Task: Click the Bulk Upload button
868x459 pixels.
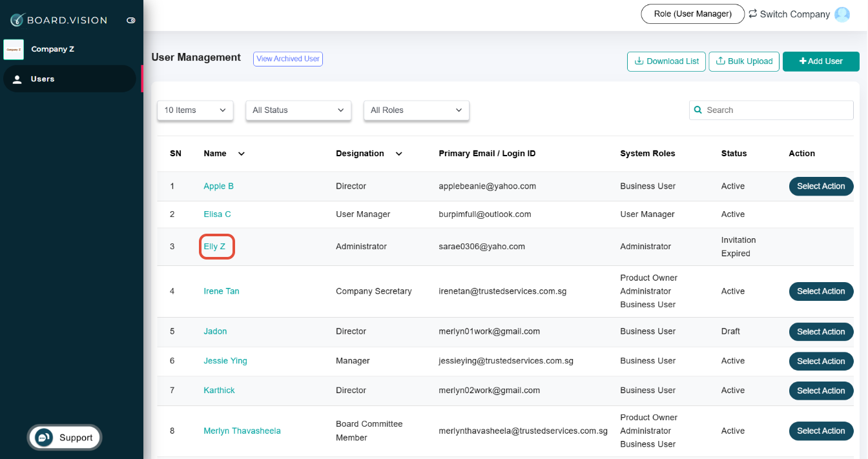Action: 744,61
